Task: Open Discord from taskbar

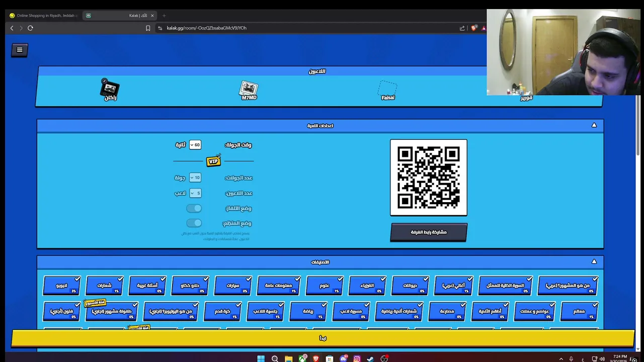Action: 343,358
